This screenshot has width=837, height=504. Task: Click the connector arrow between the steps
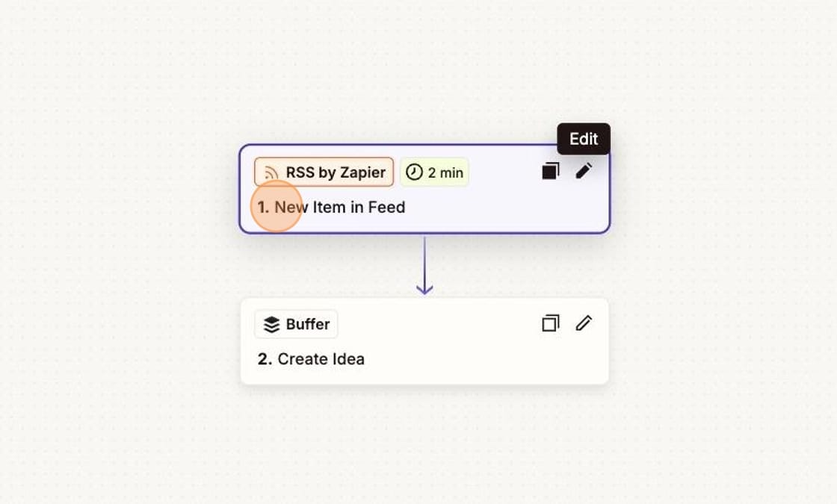[x=424, y=261]
